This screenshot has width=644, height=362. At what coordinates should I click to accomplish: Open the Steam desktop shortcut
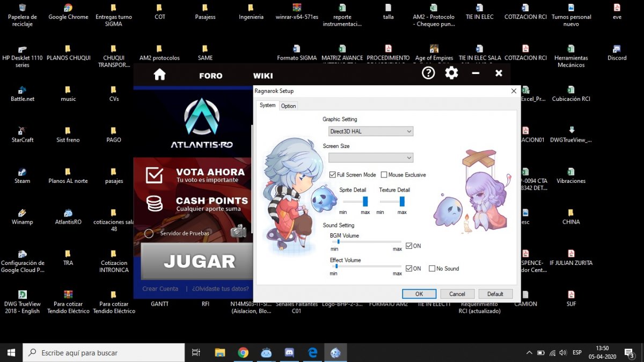click(22, 172)
